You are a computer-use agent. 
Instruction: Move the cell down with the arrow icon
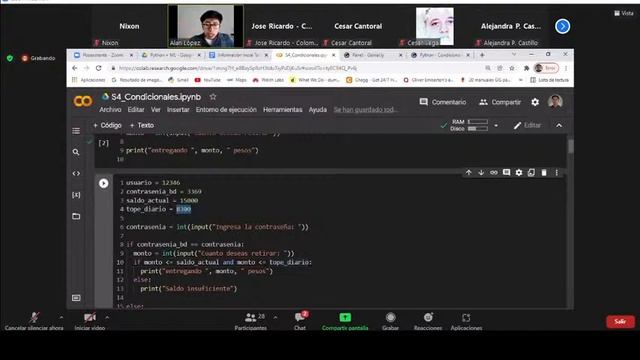(x=481, y=173)
